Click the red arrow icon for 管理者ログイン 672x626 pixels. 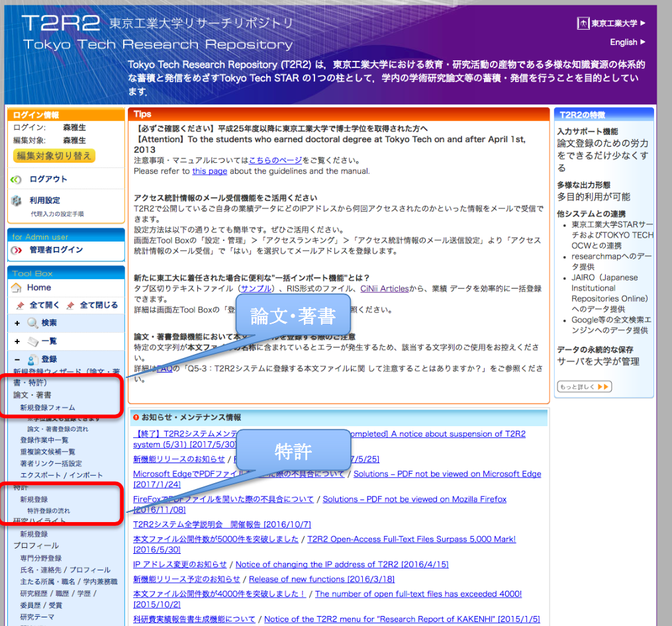[x=17, y=250]
